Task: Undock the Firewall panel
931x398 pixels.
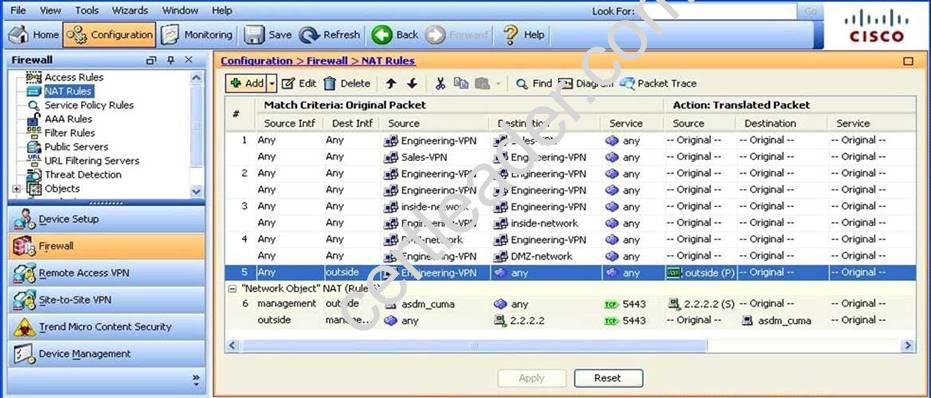Action: [x=151, y=60]
